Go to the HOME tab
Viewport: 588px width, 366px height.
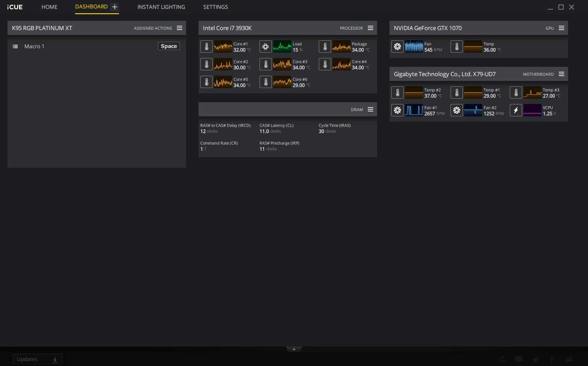(50, 7)
